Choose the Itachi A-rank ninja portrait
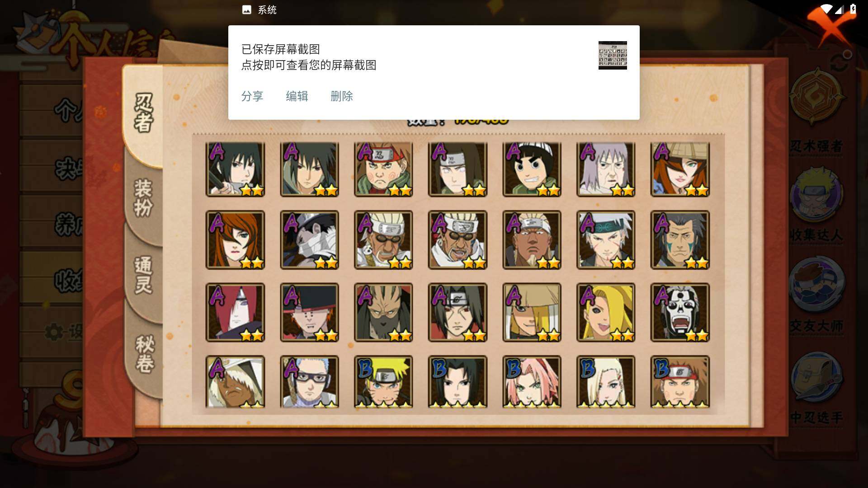This screenshot has width=868, height=488. (x=458, y=312)
